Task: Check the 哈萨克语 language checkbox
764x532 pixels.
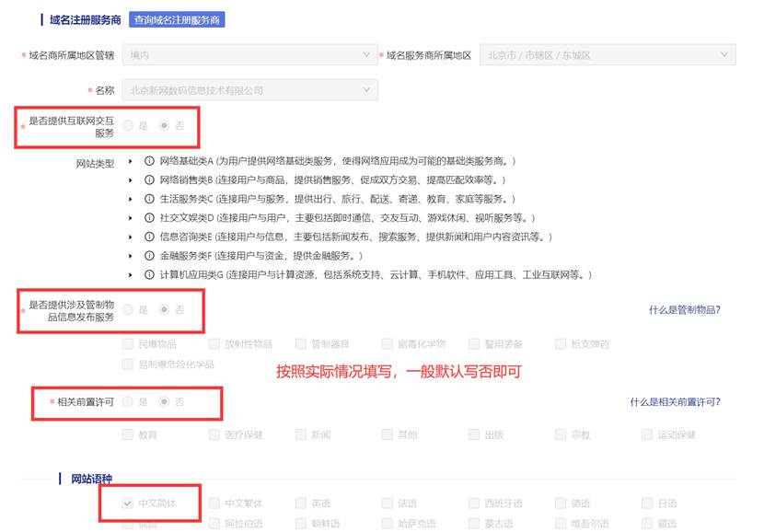Action: point(388,524)
